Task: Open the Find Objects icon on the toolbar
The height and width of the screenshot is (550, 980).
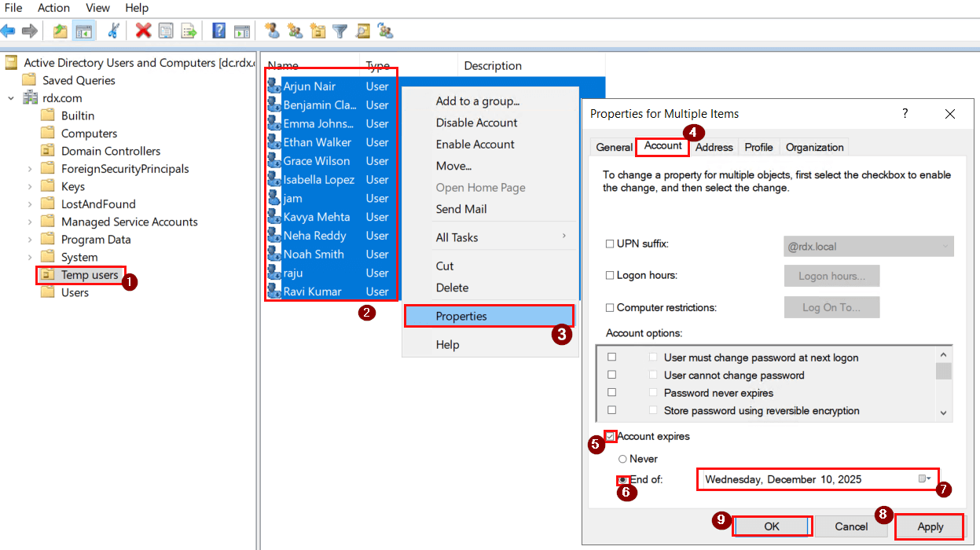Action: 362,31
